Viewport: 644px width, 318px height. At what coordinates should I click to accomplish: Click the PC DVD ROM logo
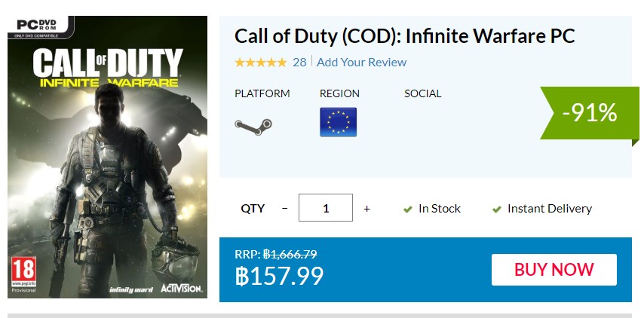coord(40,26)
